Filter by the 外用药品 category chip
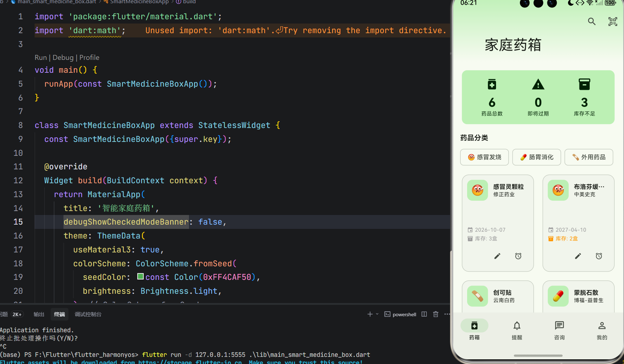 (589, 157)
